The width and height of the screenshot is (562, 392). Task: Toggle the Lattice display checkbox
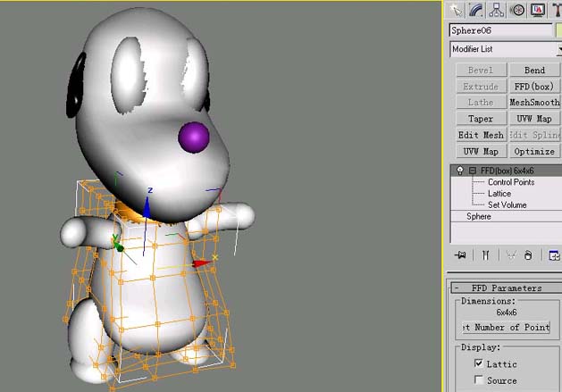[479, 363]
